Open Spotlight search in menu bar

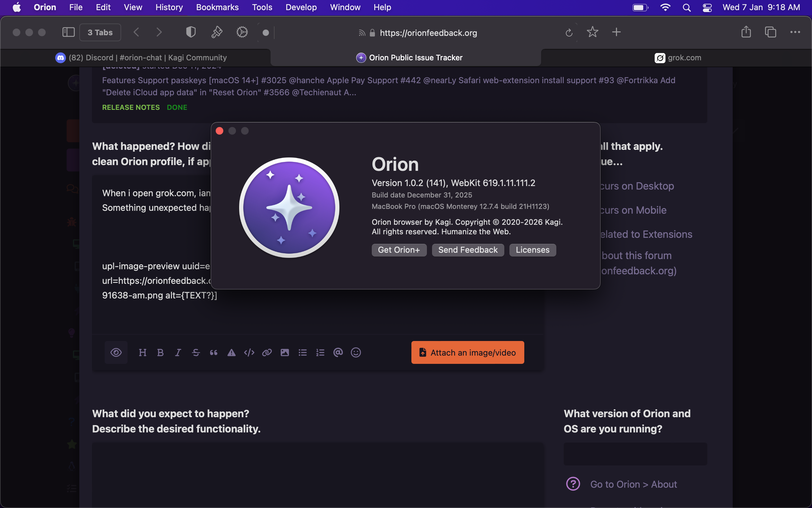[x=686, y=7]
